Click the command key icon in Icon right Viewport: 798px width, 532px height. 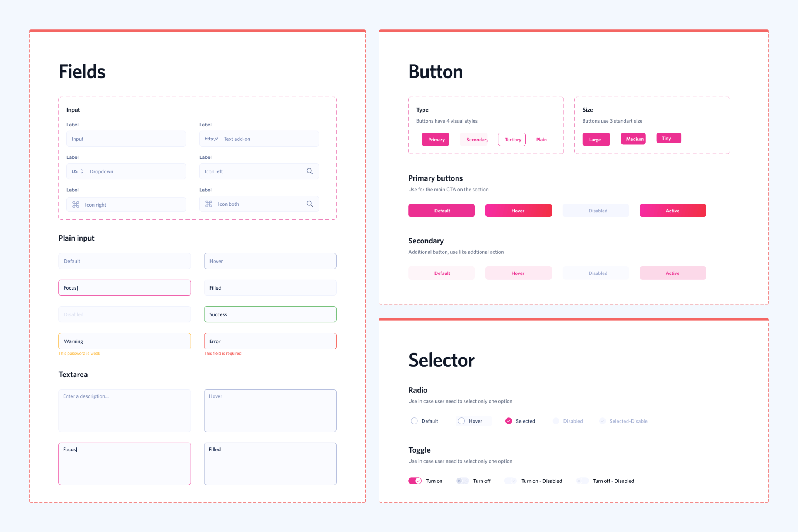pos(75,204)
